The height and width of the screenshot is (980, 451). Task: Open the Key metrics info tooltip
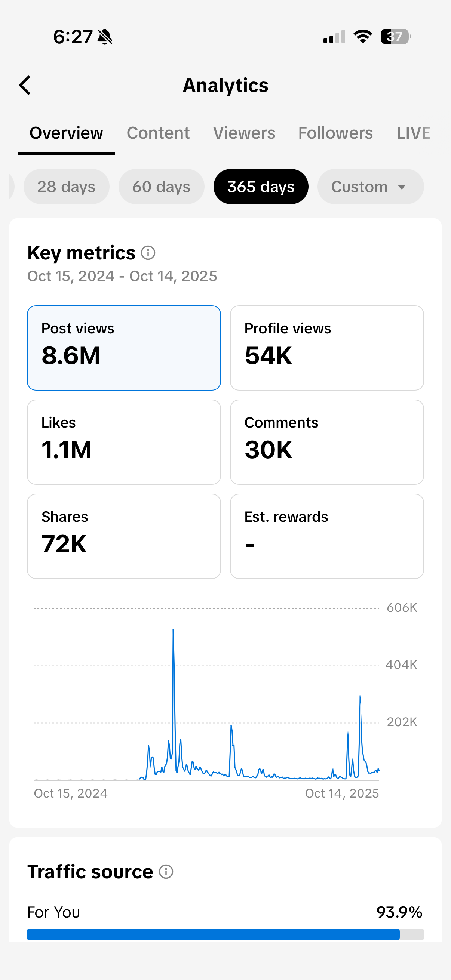pyautogui.click(x=148, y=252)
